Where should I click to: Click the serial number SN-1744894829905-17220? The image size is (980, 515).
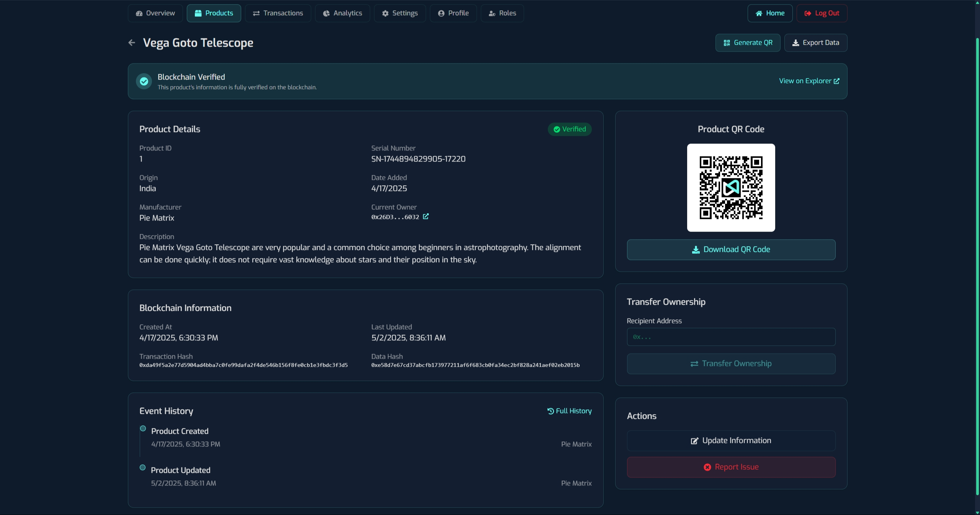(x=418, y=159)
